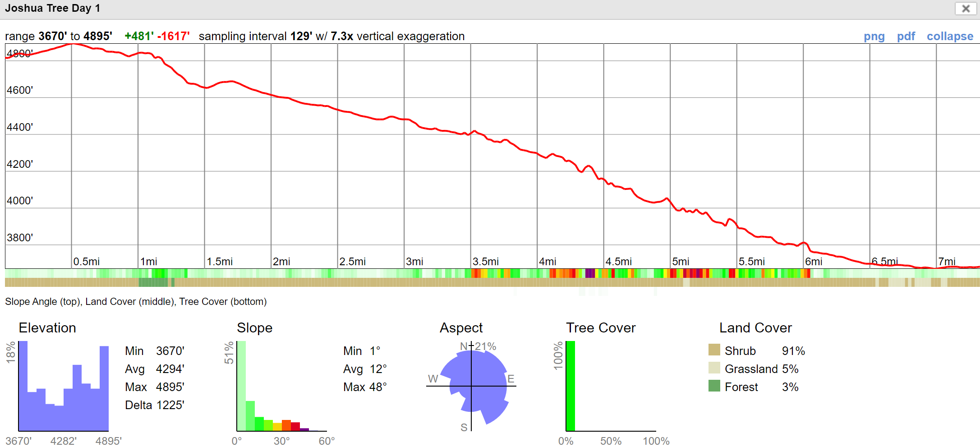Click the Joshua Tree Day 1 title
Image resolution: width=980 pixels, height=447 pixels.
tap(53, 8)
